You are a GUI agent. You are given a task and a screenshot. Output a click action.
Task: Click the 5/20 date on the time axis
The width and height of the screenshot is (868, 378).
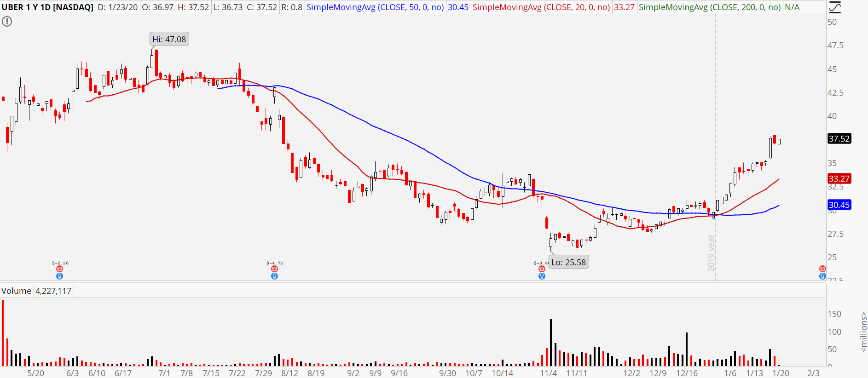36,373
